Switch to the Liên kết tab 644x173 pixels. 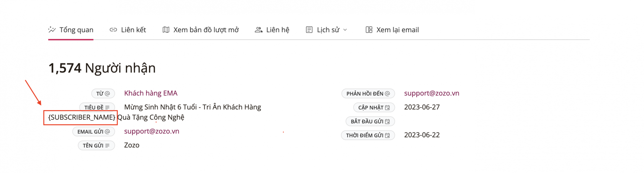tap(128, 30)
